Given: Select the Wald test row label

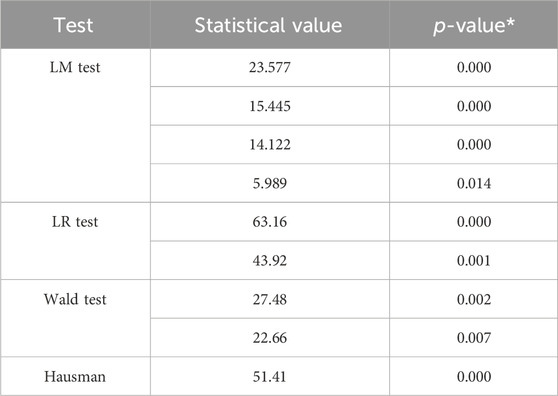Looking at the screenshot, I should (75, 299).
